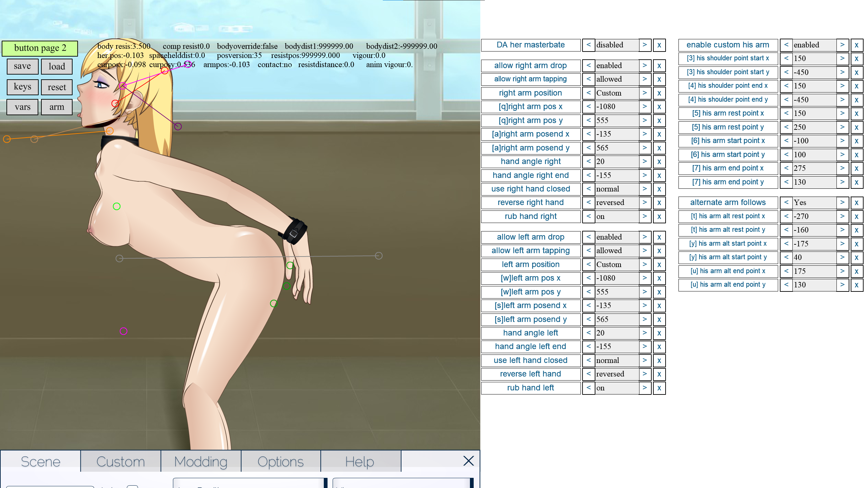The width and height of the screenshot is (868, 488).
Task: Toggle allow right arm drop with left arrow
Action: click(x=589, y=66)
